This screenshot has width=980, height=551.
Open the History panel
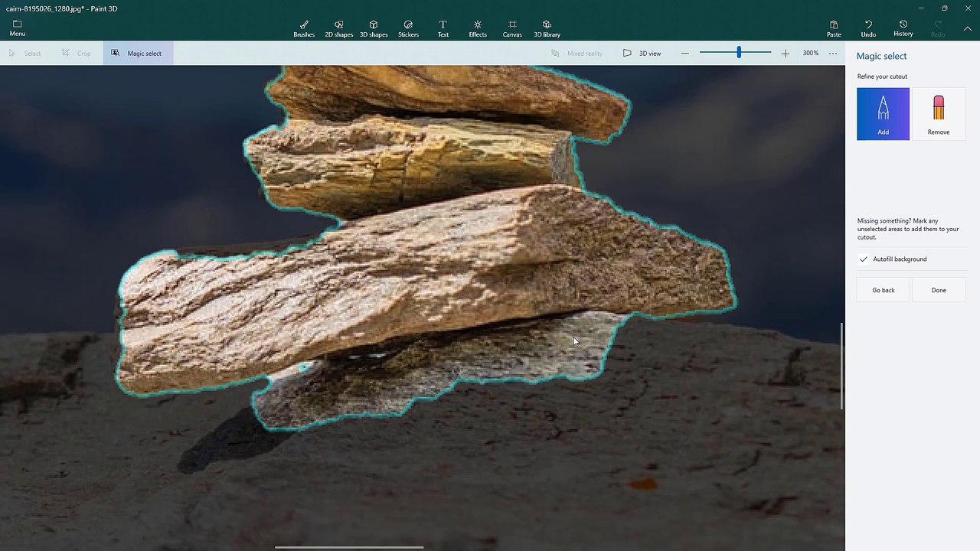tap(903, 29)
